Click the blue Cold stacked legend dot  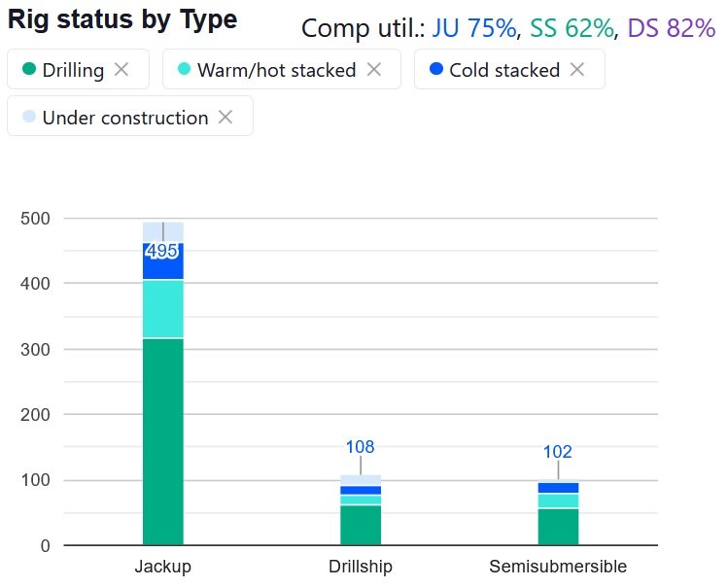point(436,70)
